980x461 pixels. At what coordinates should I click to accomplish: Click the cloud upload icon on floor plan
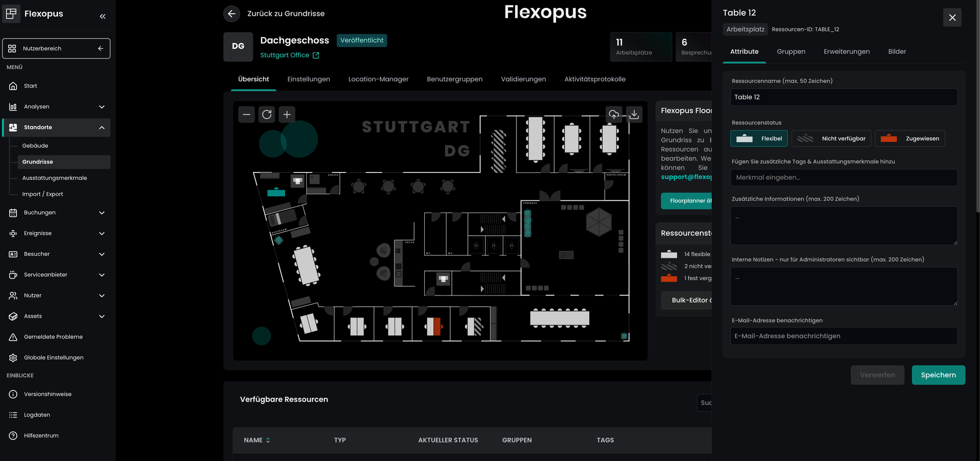(613, 115)
